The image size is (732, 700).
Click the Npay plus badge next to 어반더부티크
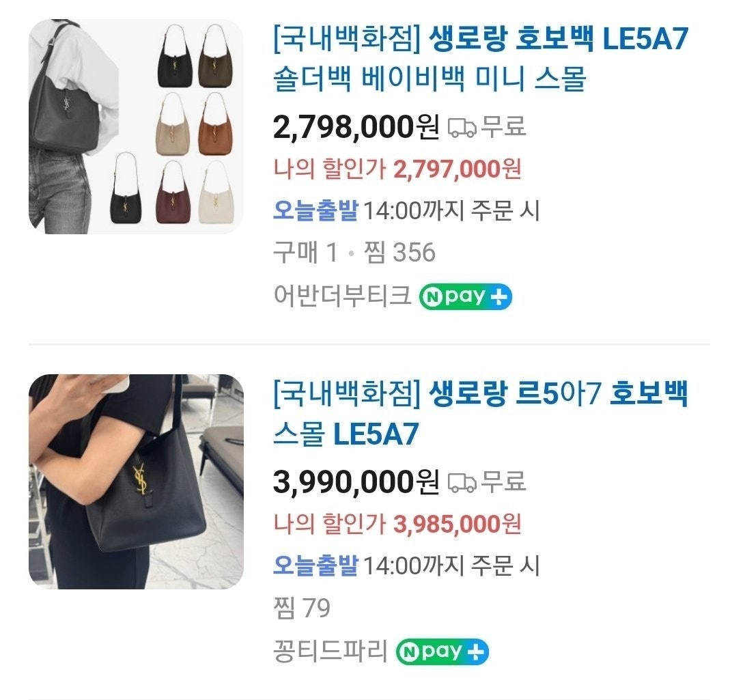[x=466, y=296]
